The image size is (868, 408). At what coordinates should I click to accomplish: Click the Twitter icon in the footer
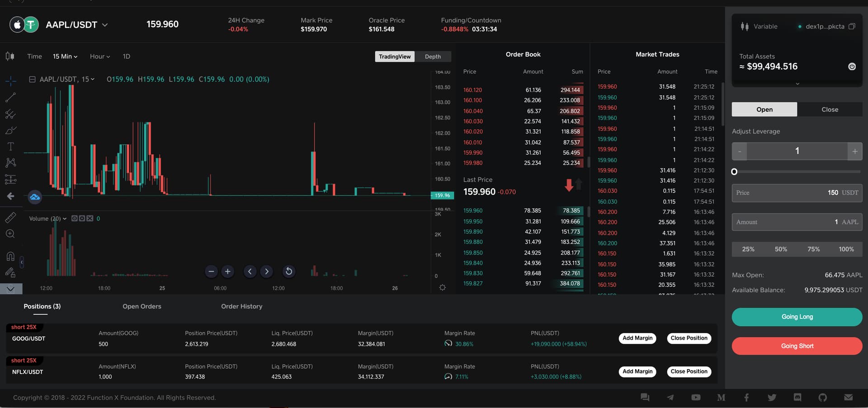click(x=772, y=397)
